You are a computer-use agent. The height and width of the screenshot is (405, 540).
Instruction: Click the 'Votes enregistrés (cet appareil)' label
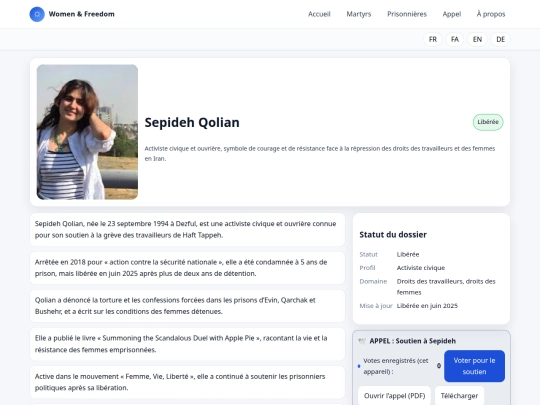396,366
